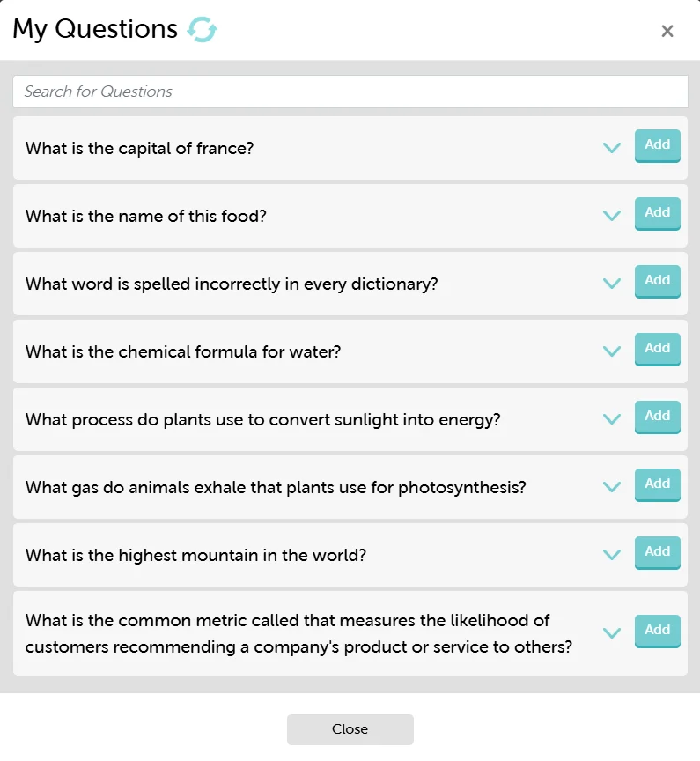Expand the sunlight into energy question
700x761 pixels.
[x=612, y=419]
